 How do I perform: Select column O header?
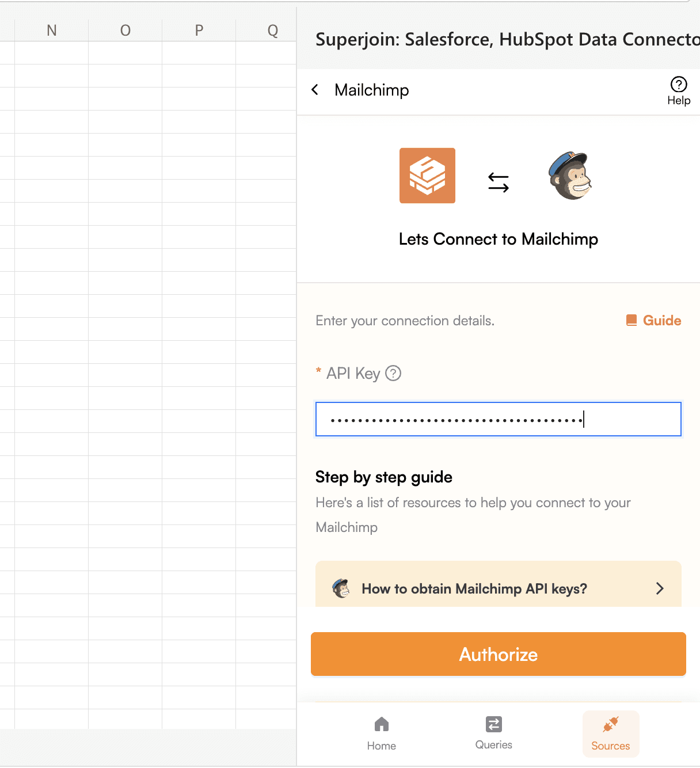click(x=125, y=30)
